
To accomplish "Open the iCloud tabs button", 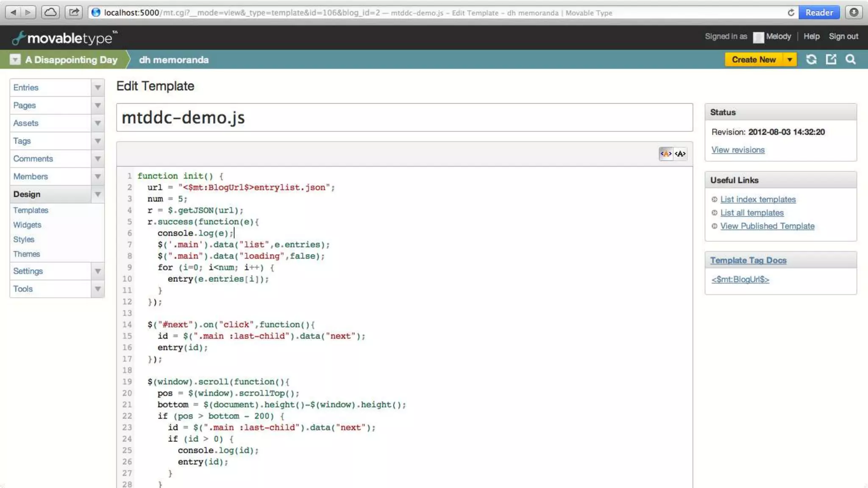I will [50, 12].
